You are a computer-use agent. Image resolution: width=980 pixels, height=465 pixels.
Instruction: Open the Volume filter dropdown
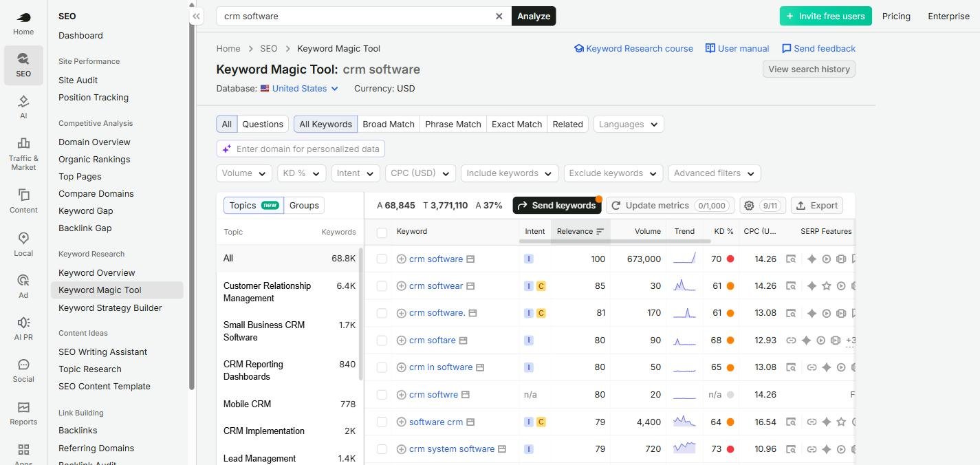pyautogui.click(x=244, y=173)
